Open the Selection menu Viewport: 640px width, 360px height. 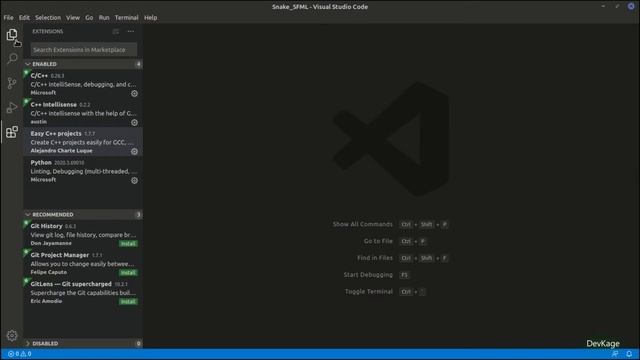48,18
